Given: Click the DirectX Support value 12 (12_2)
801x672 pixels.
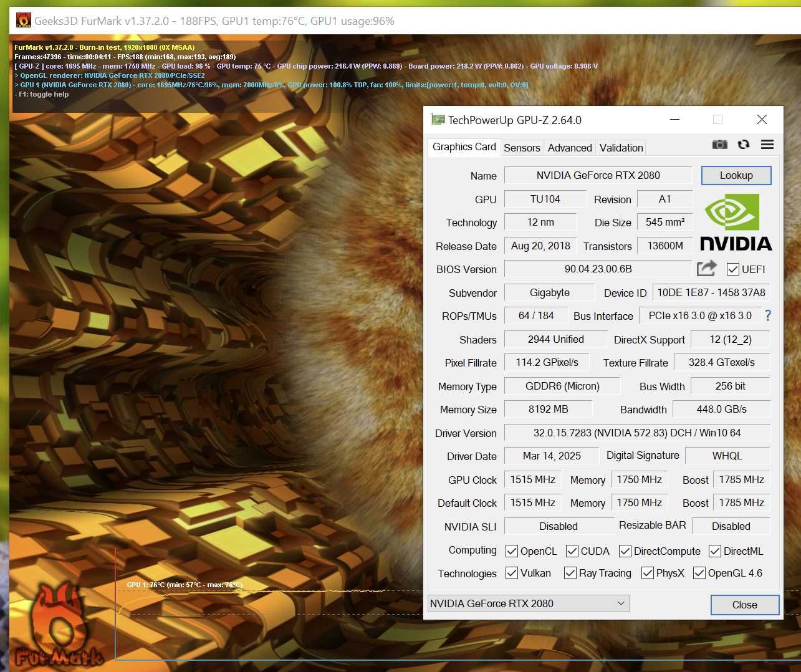Looking at the screenshot, I should (x=731, y=339).
